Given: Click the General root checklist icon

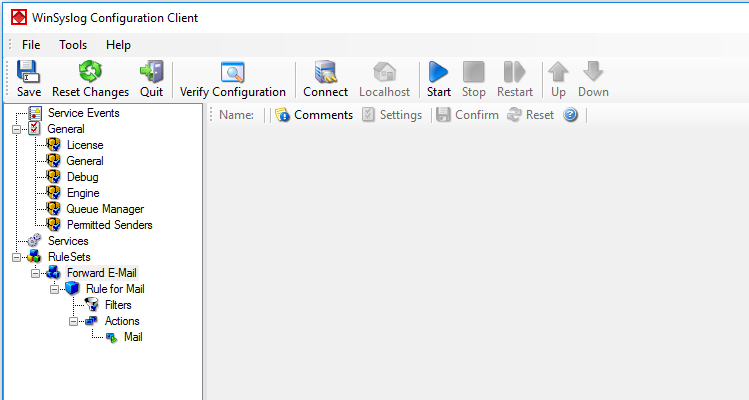Looking at the screenshot, I should click(x=34, y=129).
